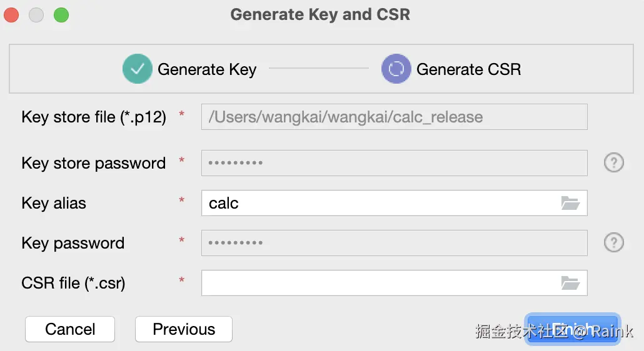Browse for CSR file via folder icon

point(570,283)
